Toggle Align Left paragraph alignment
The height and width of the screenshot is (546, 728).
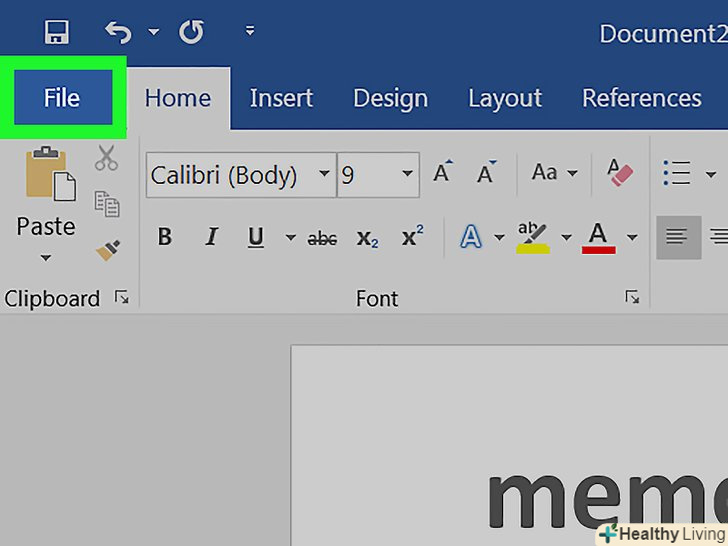pyautogui.click(x=678, y=237)
